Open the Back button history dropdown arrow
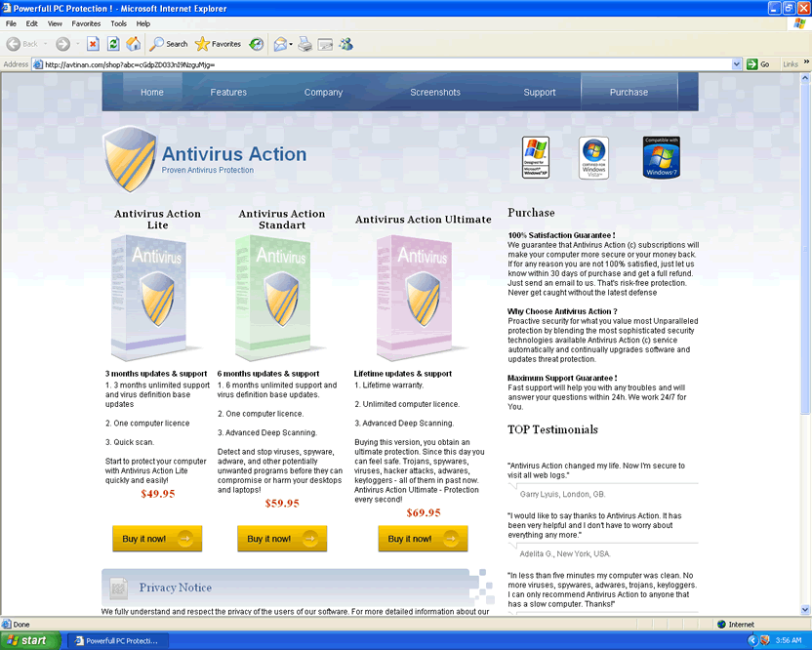 click(45, 44)
